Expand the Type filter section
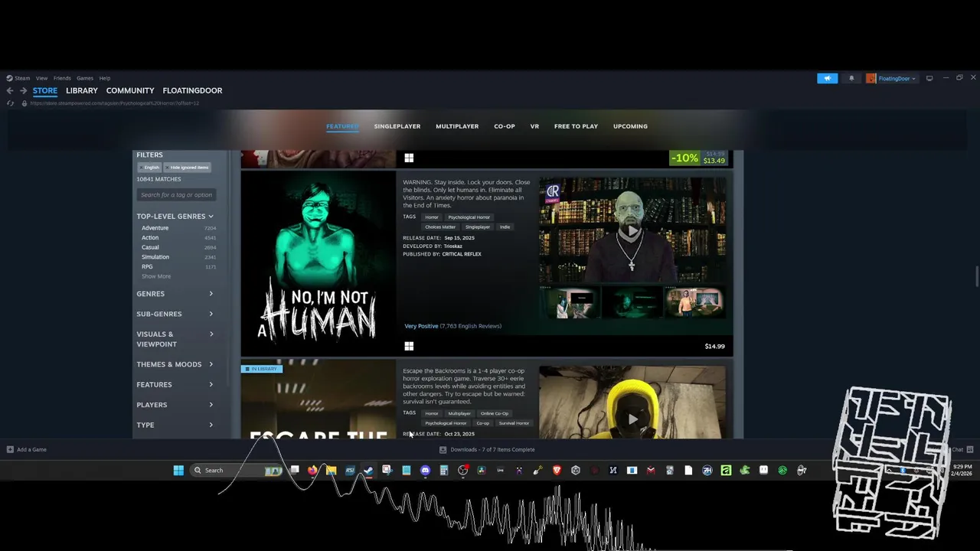980x551 pixels. pyautogui.click(x=175, y=425)
